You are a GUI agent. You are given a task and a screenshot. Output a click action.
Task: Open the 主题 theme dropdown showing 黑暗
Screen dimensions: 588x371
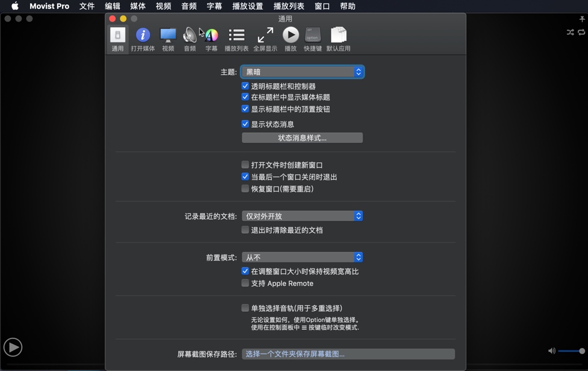(302, 72)
